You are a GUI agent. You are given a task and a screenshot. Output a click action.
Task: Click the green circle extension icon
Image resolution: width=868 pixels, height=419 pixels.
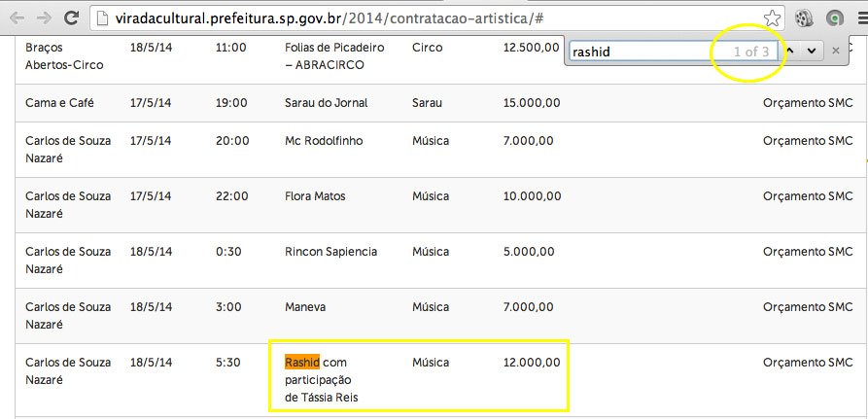[834, 17]
